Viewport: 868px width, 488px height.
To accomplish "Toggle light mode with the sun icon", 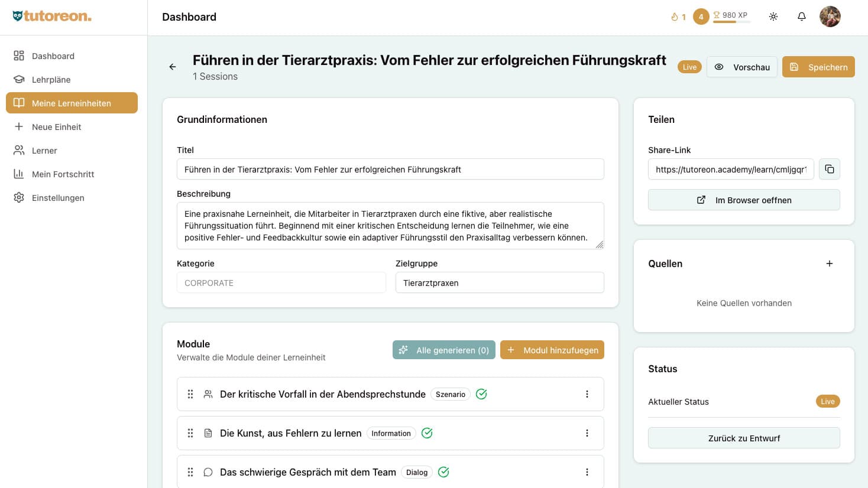I will (x=773, y=16).
